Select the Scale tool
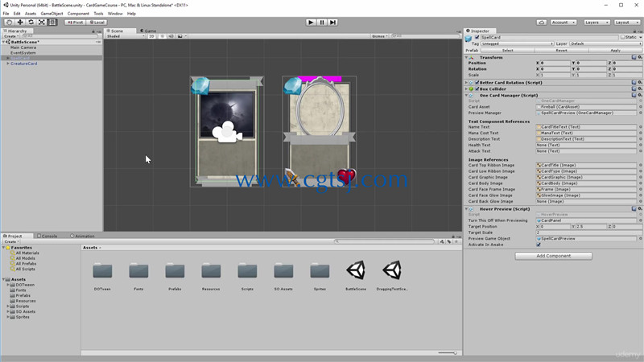The width and height of the screenshot is (644, 362). [42, 23]
